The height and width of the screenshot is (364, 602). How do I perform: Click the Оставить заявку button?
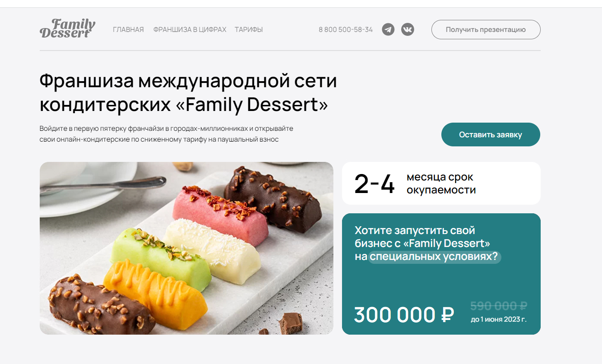tap(491, 134)
